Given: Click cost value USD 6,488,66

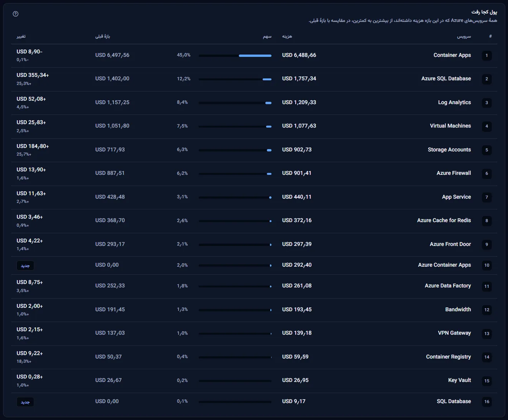Looking at the screenshot, I should point(299,55).
